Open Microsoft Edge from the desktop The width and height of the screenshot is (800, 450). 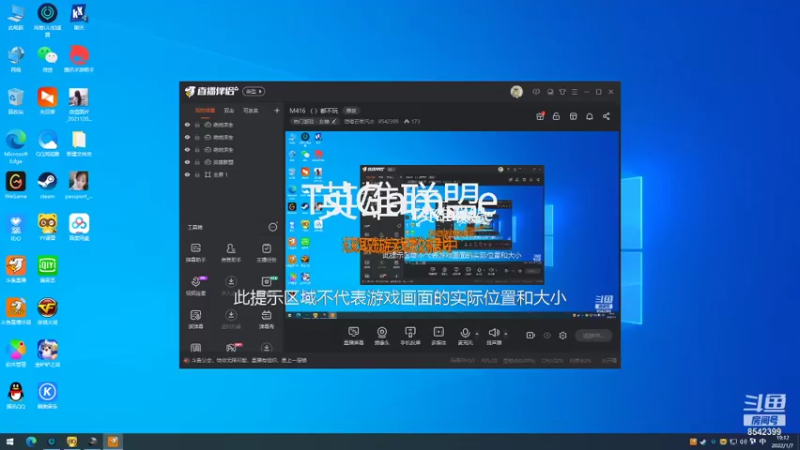tap(16, 146)
